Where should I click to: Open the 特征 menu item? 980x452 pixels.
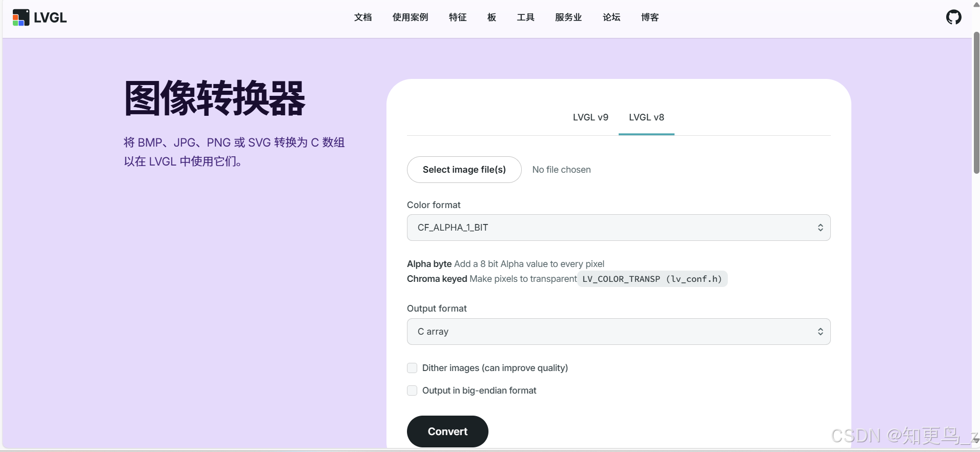pos(458,17)
